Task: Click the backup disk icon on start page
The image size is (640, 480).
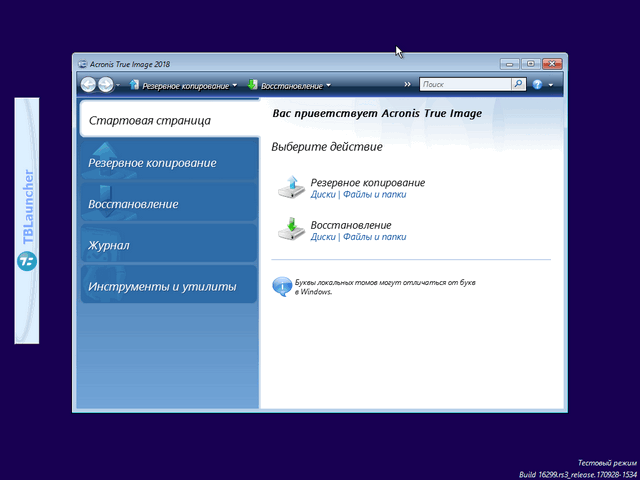Action: 289,188
